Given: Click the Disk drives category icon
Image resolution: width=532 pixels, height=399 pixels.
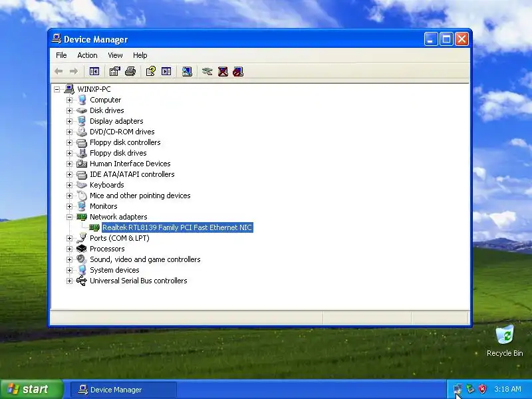Looking at the screenshot, I should [x=82, y=110].
